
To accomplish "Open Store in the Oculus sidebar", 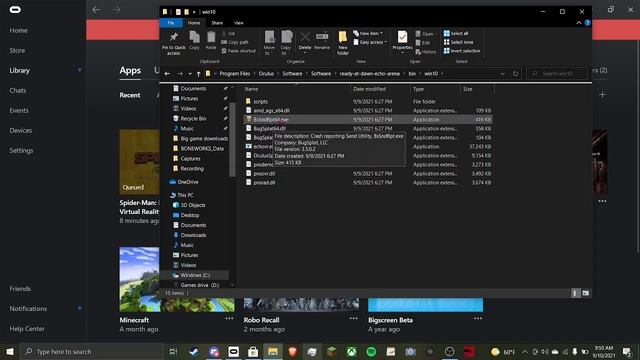I will click(x=17, y=51).
